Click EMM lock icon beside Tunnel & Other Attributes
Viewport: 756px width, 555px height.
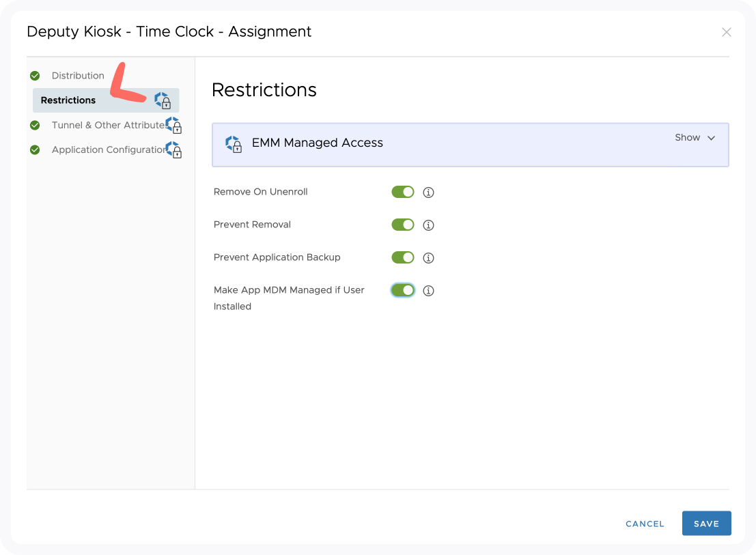[x=173, y=125]
